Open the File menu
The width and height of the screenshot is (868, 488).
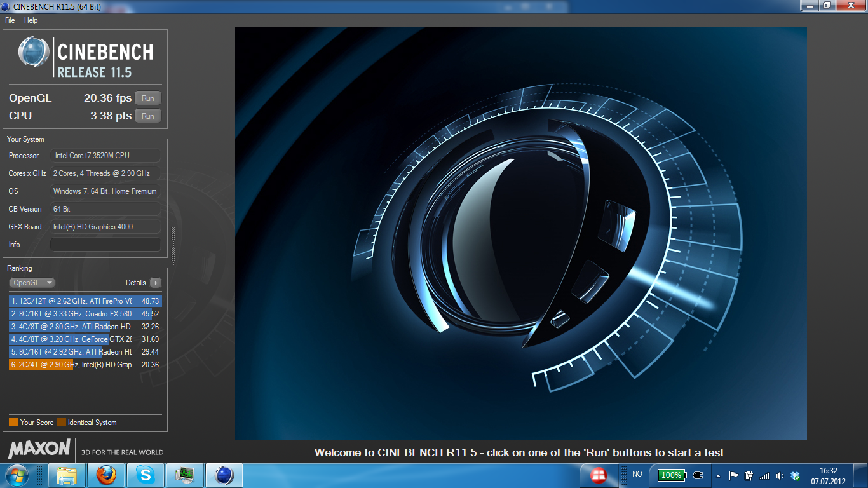pos(10,20)
